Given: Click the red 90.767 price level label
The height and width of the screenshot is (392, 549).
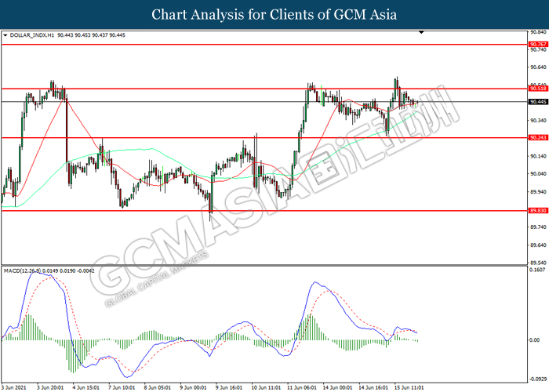Looking at the screenshot, I should [538, 45].
